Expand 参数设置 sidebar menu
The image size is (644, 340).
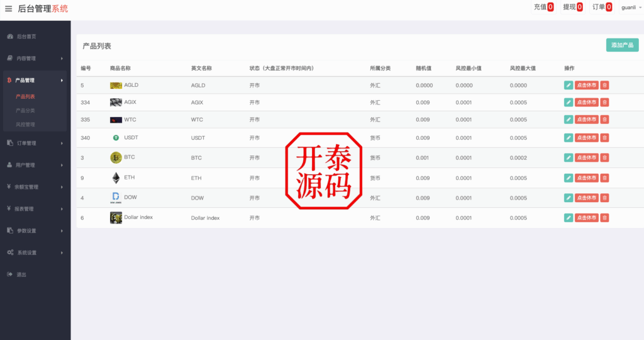click(35, 230)
